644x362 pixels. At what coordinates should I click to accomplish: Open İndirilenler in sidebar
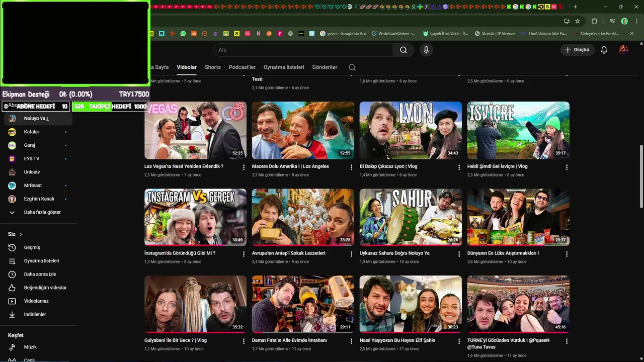pyautogui.click(x=38, y=315)
